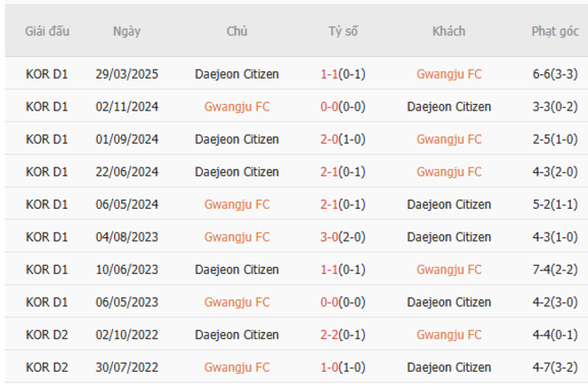This screenshot has width=588, height=389.
Task: Open Gwangju FC link in 10/06/2023 row
Action: (x=449, y=270)
